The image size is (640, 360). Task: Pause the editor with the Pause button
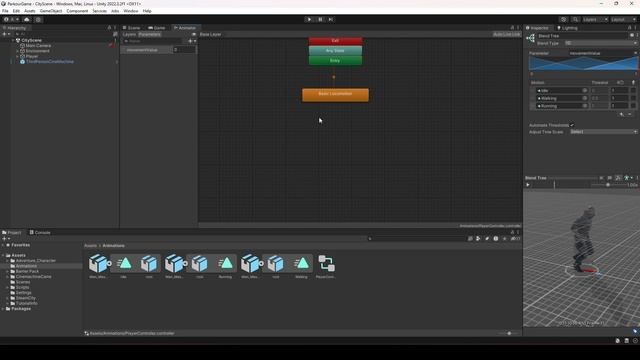[x=320, y=19]
